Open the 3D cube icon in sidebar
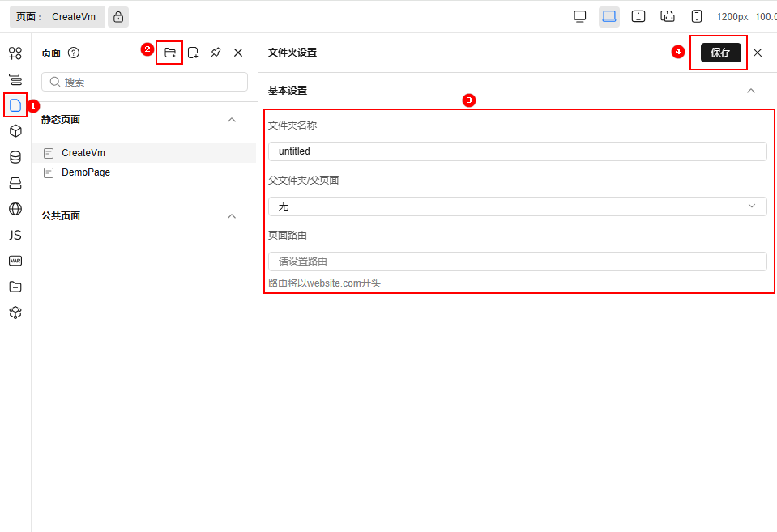777x532 pixels. [x=15, y=131]
